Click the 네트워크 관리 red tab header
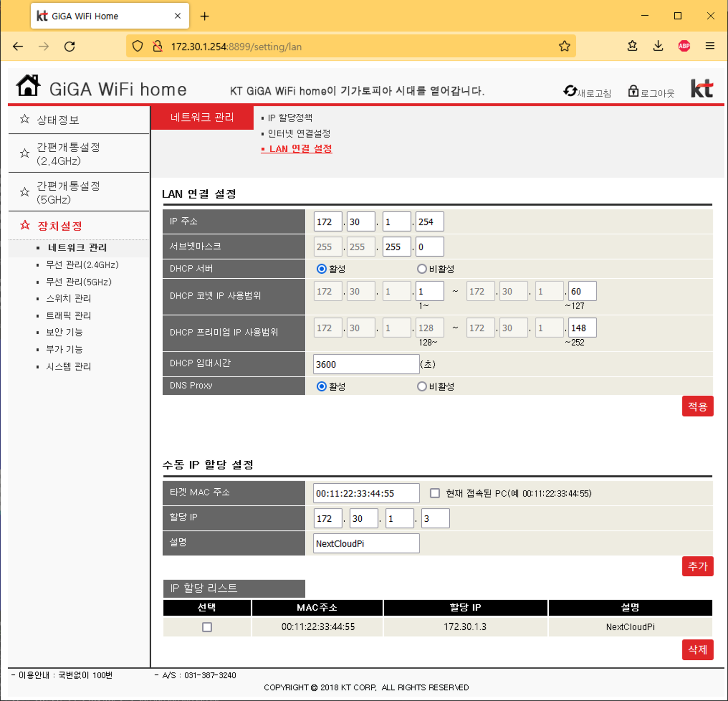The height and width of the screenshot is (701, 728). point(202,117)
